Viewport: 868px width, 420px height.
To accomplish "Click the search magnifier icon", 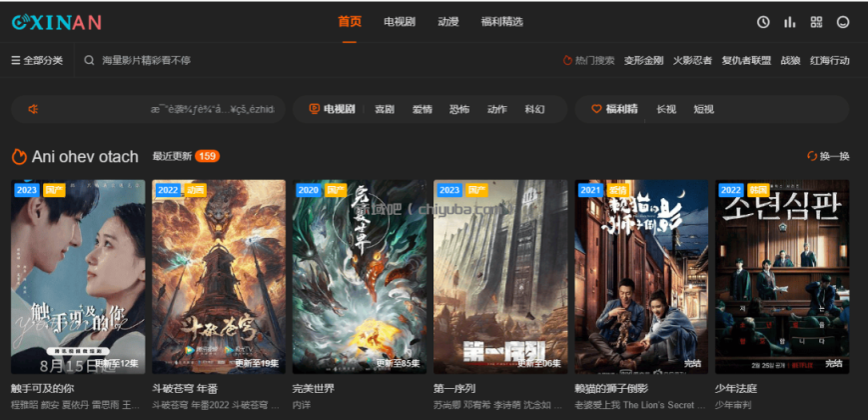I will coord(89,60).
